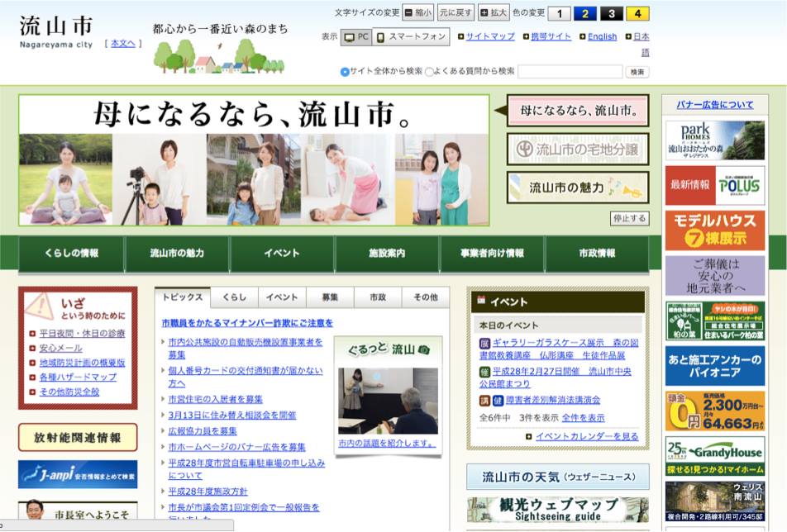Viewport: 787px width, 532px height.
Task: Click the 流山市 Nagareyama city logo
Action: pyautogui.click(x=56, y=31)
